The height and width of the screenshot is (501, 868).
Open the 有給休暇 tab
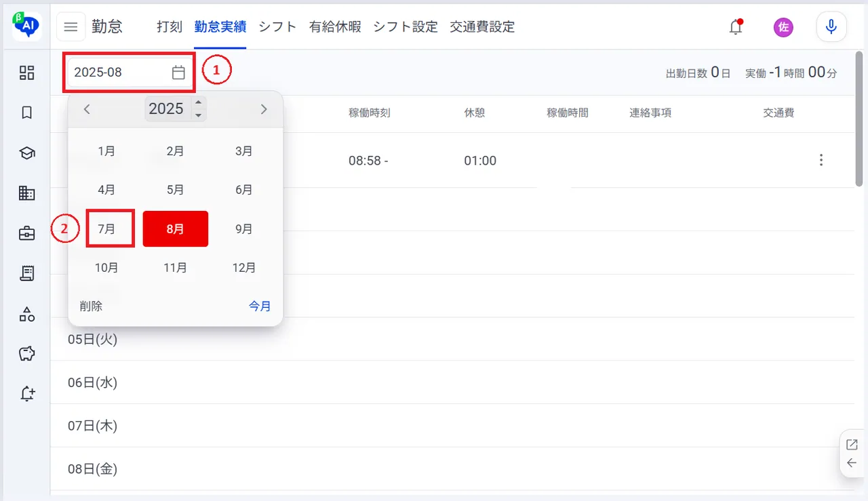(335, 27)
